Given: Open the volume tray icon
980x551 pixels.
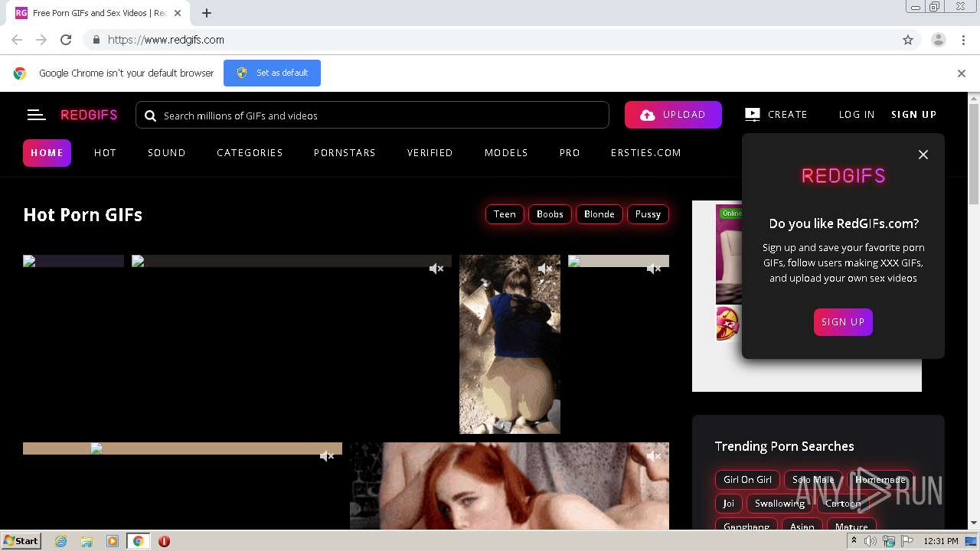Looking at the screenshot, I should coord(871,541).
